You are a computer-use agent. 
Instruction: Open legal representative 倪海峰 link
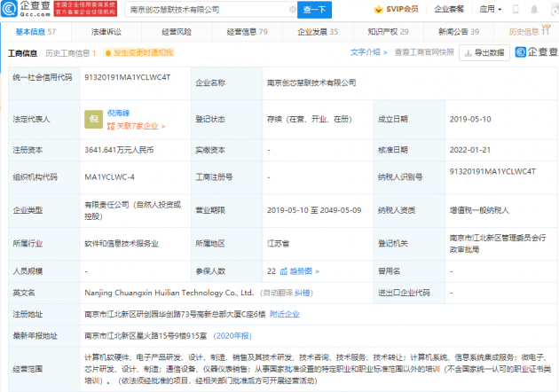click(x=119, y=113)
